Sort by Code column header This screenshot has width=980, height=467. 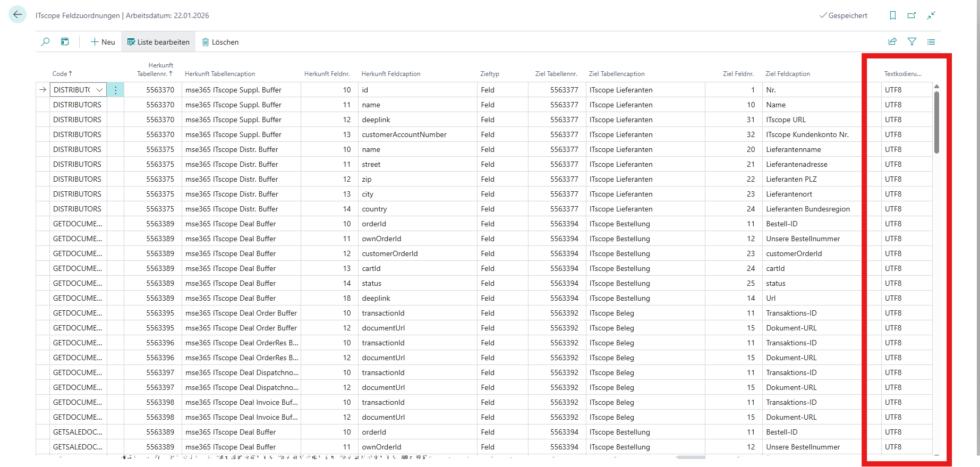point(62,74)
